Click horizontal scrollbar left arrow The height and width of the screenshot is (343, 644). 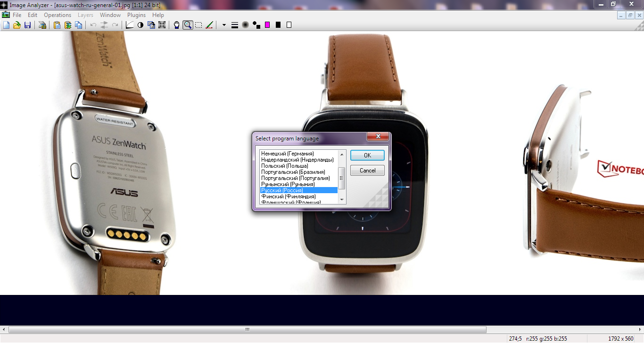click(4, 330)
